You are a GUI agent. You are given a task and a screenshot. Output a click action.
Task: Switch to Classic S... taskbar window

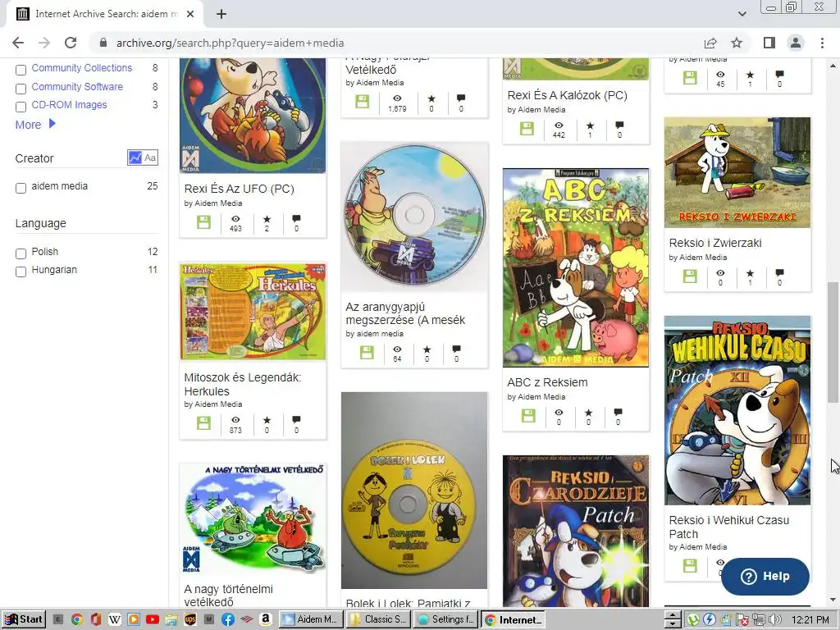pos(378,619)
